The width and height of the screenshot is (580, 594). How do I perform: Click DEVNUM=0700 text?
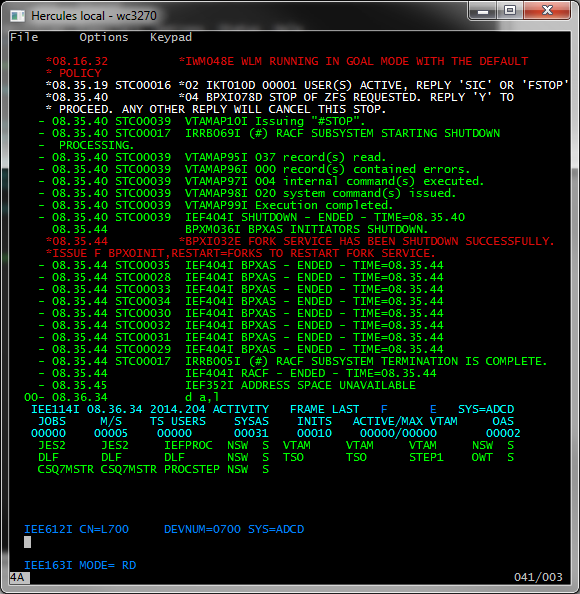tap(202, 529)
